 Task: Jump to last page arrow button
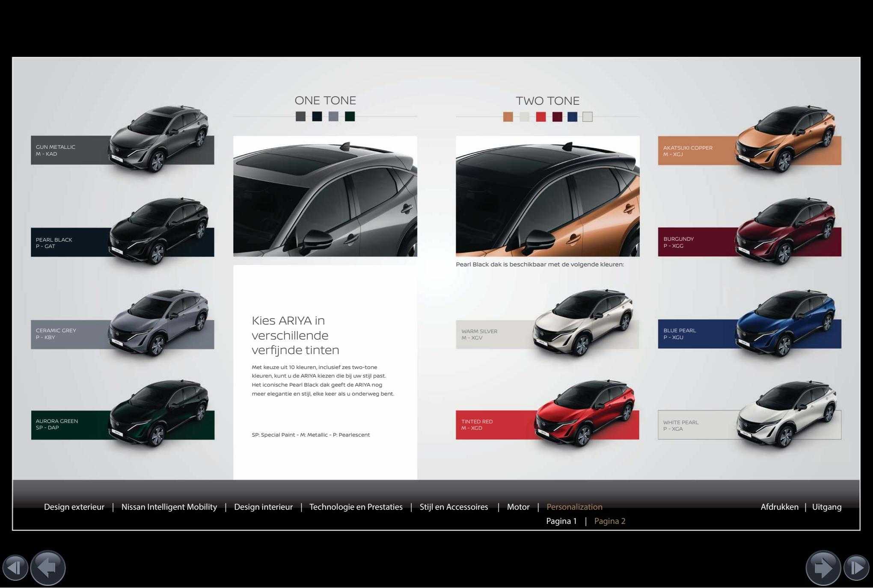[x=856, y=568]
